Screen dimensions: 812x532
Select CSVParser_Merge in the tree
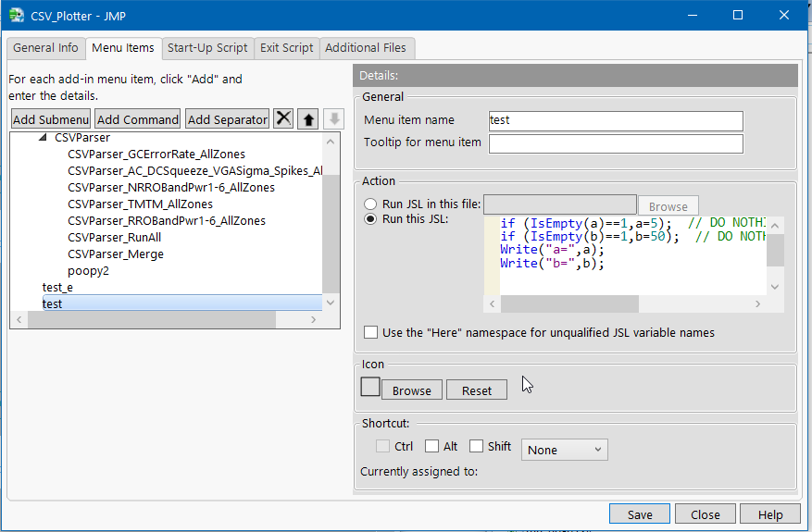pyautogui.click(x=116, y=254)
